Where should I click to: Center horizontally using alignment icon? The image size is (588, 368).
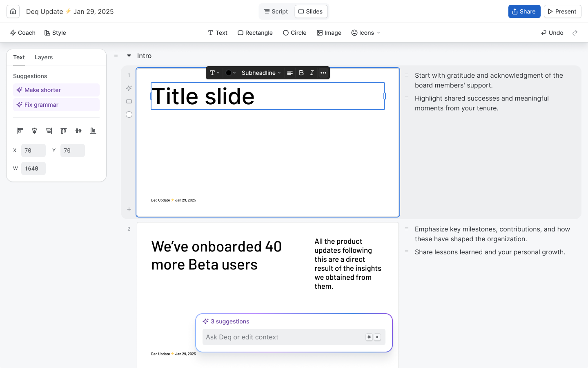tap(34, 131)
